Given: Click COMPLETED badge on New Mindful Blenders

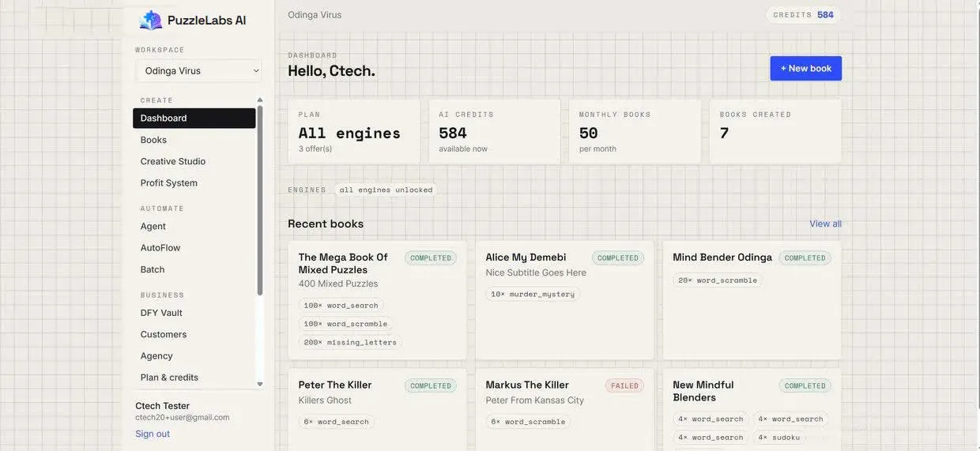Looking at the screenshot, I should tap(805, 386).
